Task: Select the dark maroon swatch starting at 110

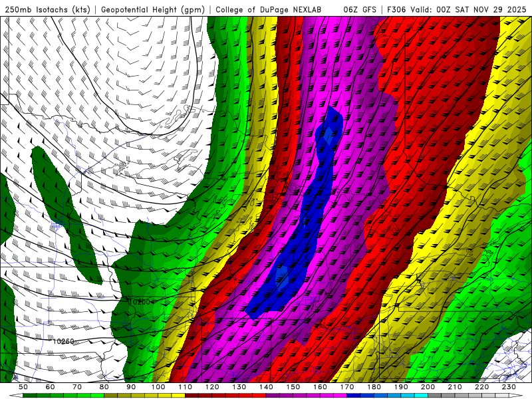Action: coord(192,396)
